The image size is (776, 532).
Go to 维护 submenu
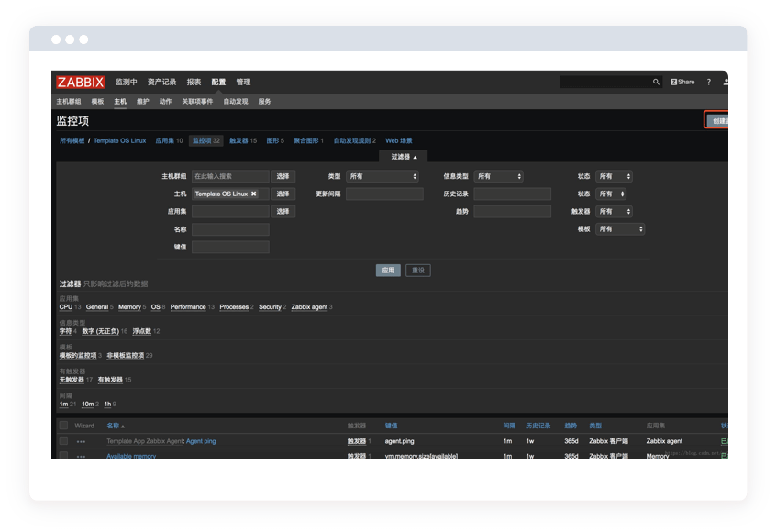143,102
